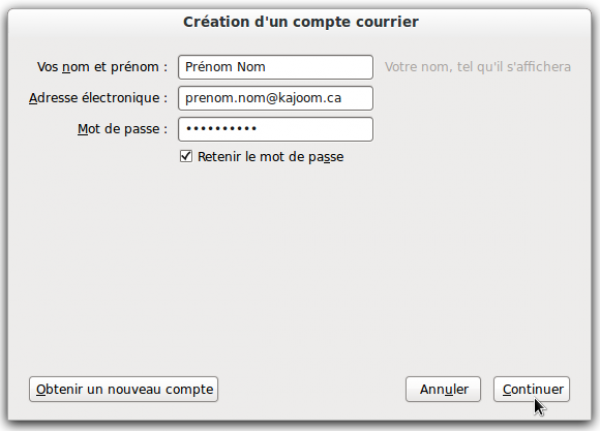The width and height of the screenshot is (600, 431).
Task: Click the 'Vos nom et prénom' text field
Action: coord(276,67)
